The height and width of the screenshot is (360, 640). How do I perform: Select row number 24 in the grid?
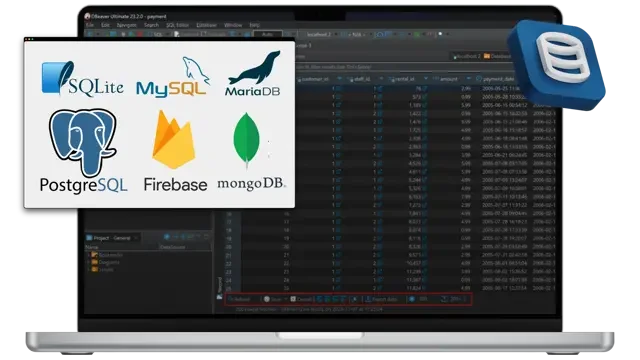[x=228, y=280]
